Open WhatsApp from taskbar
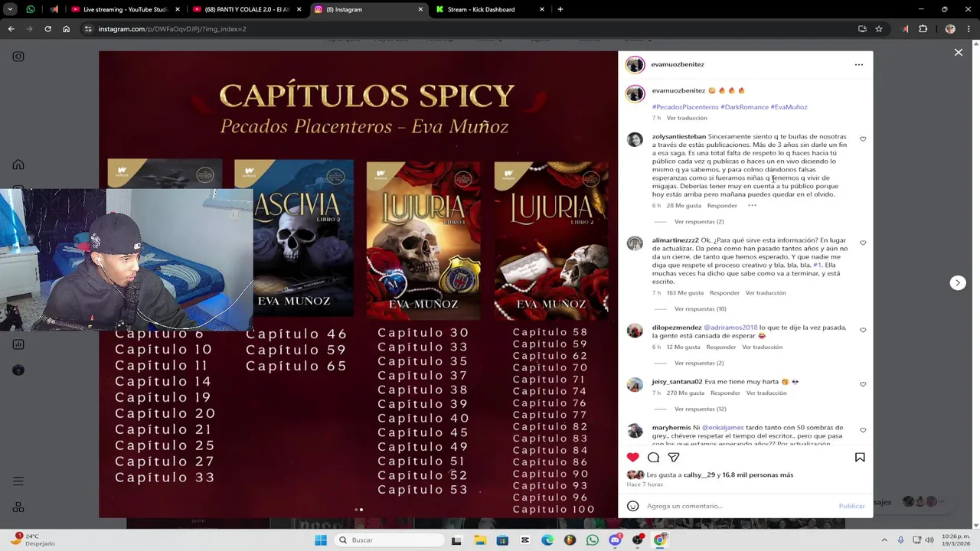 point(593,540)
